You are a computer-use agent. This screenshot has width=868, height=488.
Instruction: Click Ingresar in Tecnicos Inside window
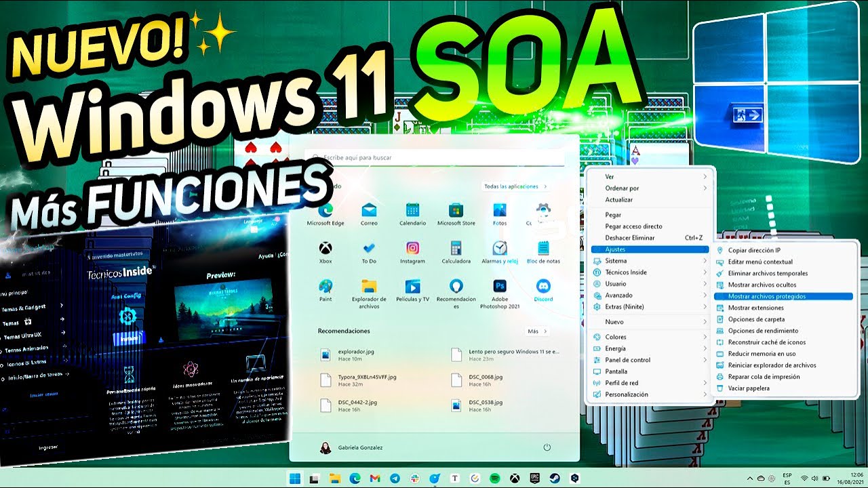click(48, 447)
